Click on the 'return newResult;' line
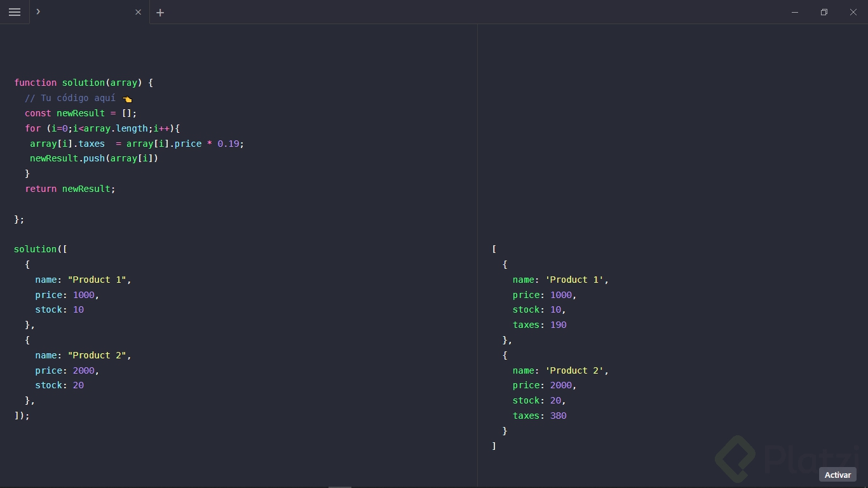Image resolution: width=868 pixels, height=488 pixels. (70, 189)
